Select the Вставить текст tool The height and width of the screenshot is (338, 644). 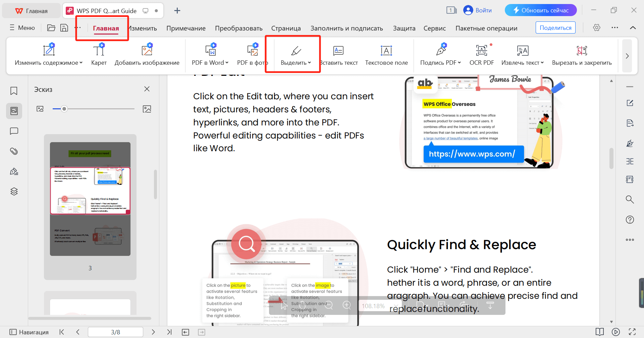[338, 55]
